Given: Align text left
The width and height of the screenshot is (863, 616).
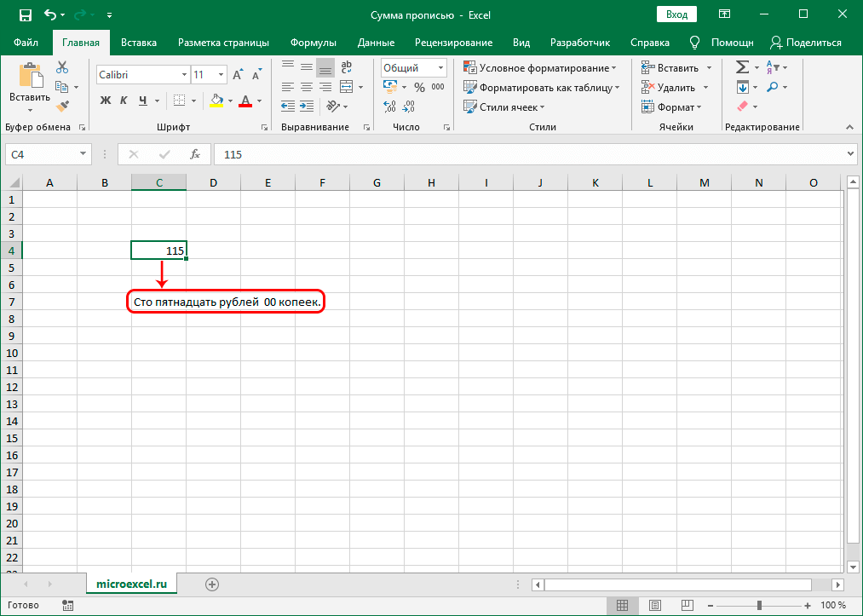Looking at the screenshot, I should tap(288, 87).
